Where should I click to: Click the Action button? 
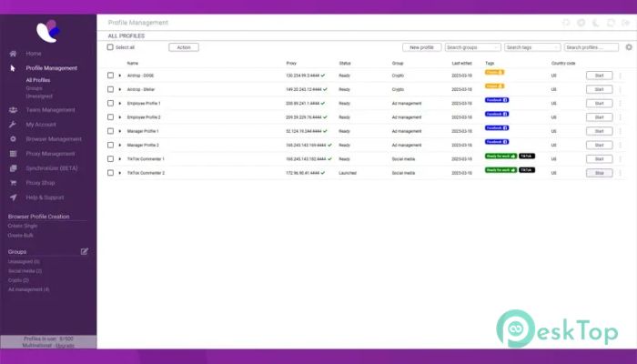click(184, 47)
